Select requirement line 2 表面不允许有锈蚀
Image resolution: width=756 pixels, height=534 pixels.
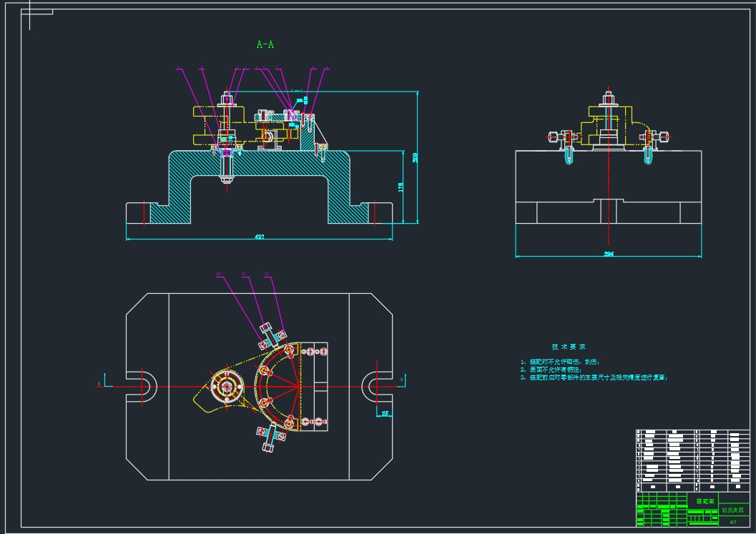point(551,369)
